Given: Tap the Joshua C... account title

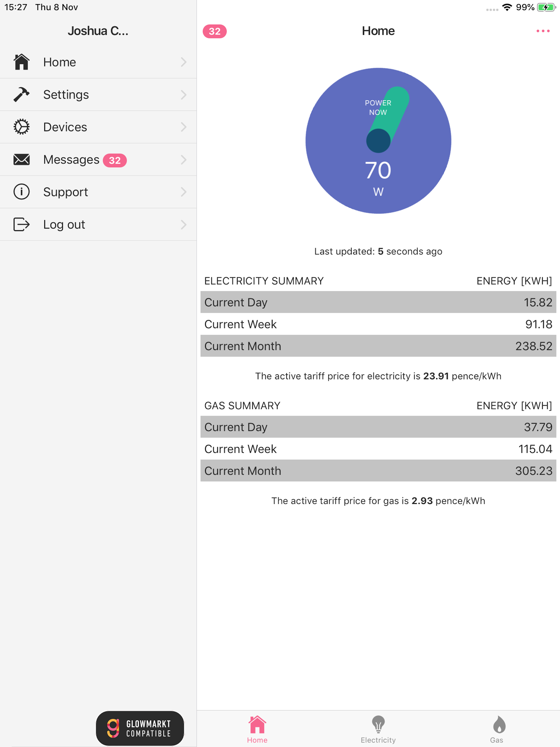Looking at the screenshot, I should point(98,31).
